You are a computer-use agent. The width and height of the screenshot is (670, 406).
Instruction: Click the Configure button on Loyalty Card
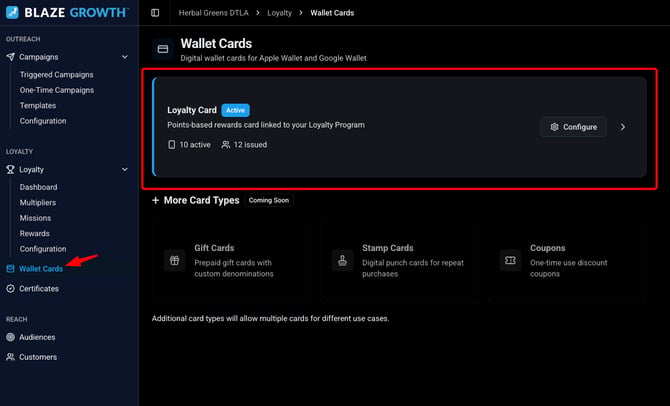click(x=573, y=127)
